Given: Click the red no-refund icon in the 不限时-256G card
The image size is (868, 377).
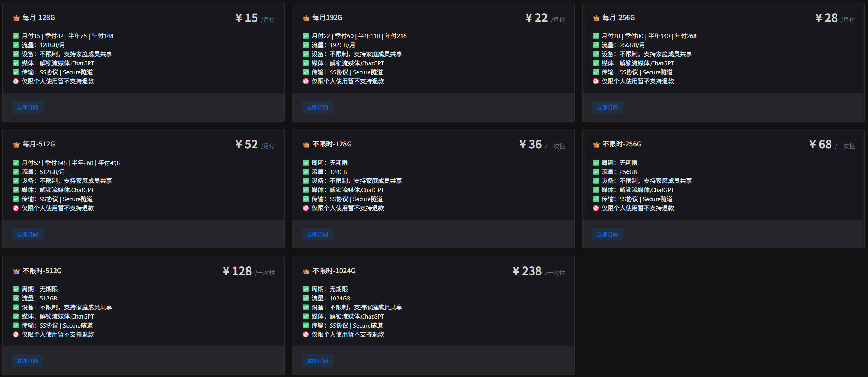Looking at the screenshot, I should click(596, 208).
